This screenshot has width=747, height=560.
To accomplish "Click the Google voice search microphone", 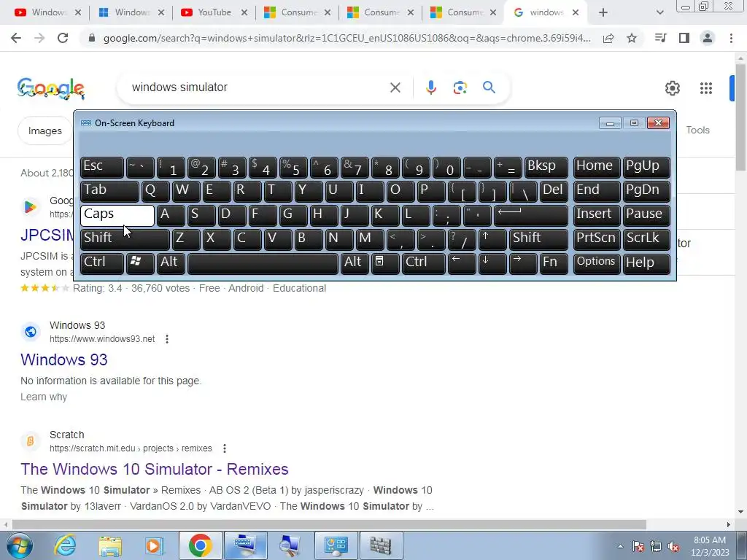I will 430,87.
